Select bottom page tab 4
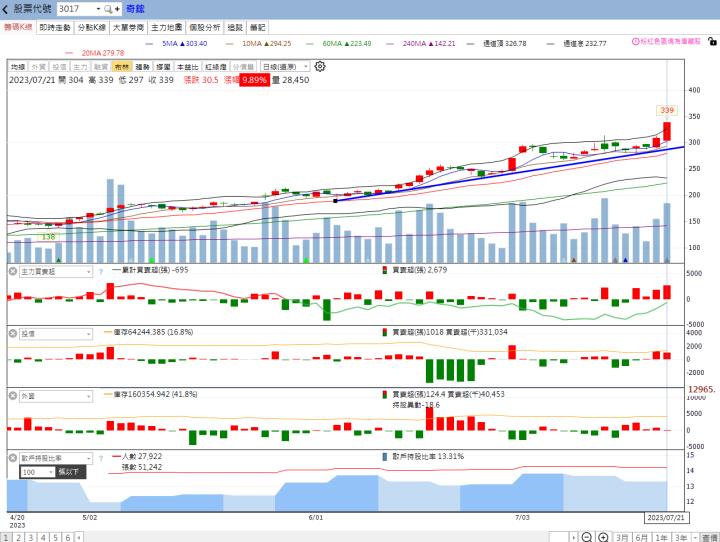The image size is (720, 542). point(43,537)
